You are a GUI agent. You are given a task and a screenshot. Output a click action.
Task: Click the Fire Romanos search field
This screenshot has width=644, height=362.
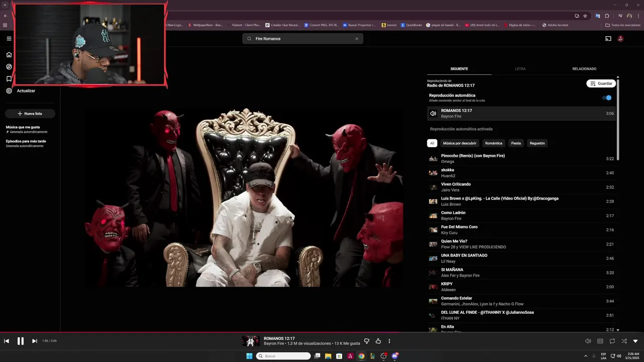tap(303, 39)
